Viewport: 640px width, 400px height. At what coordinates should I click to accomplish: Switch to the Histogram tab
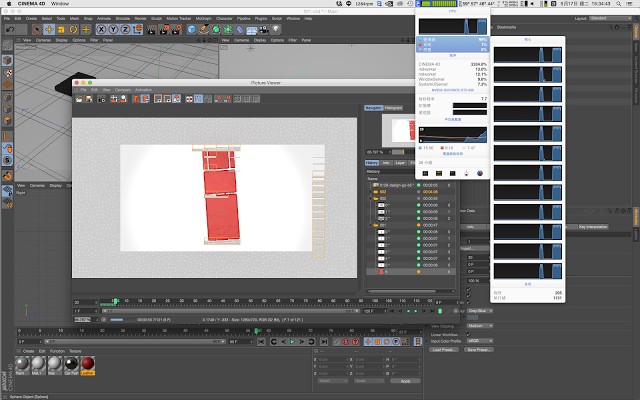pyautogui.click(x=393, y=108)
